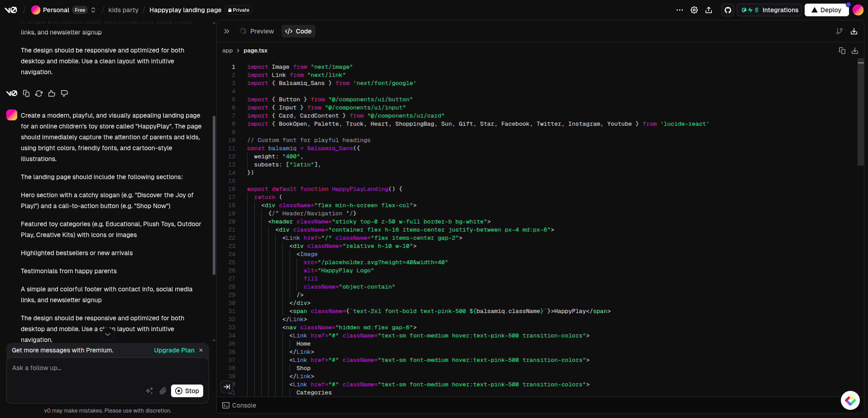Click the file tree expand arrow icon
The height and width of the screenshot is (418, 868).
(227, 387)
